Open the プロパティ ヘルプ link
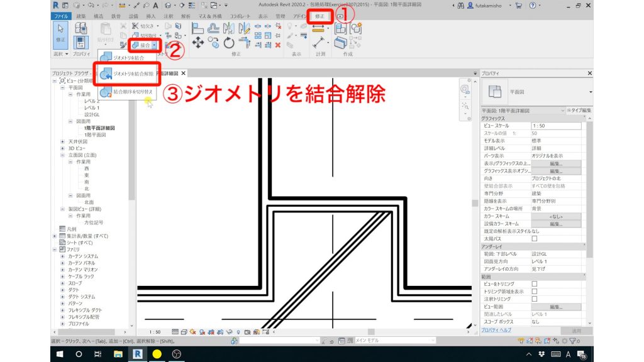The height and width of the screenshot is (362, 644). [496, 329]
